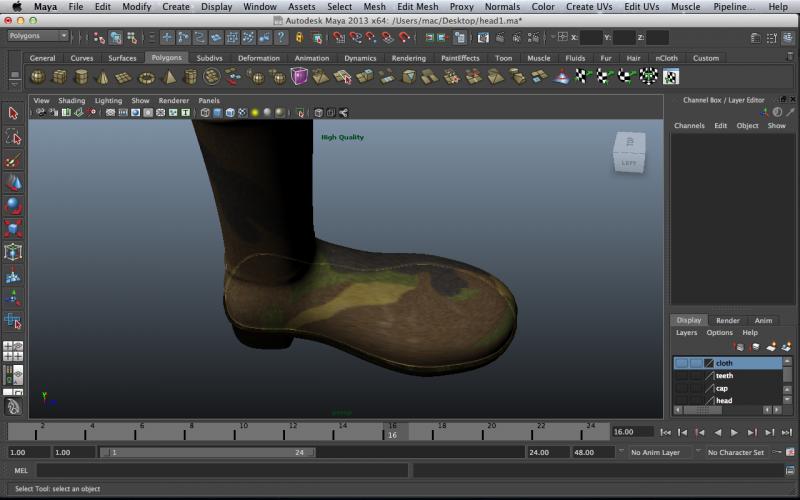Click the polygon sphere shelf icon
This screenshot has height=500, width=800.
pyautogui.click(x=37, y=77)
